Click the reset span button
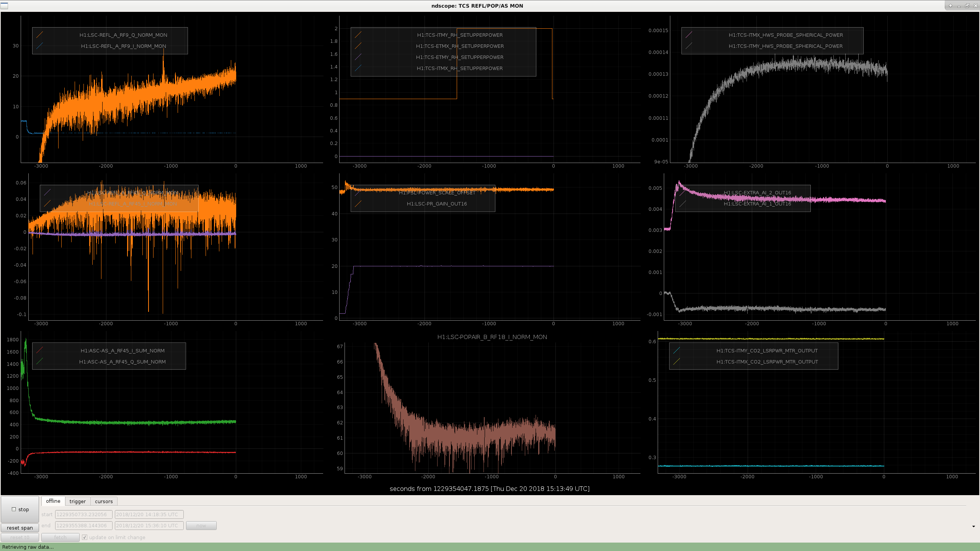Viewport: 980px width, 551px height. pos(20,528)
